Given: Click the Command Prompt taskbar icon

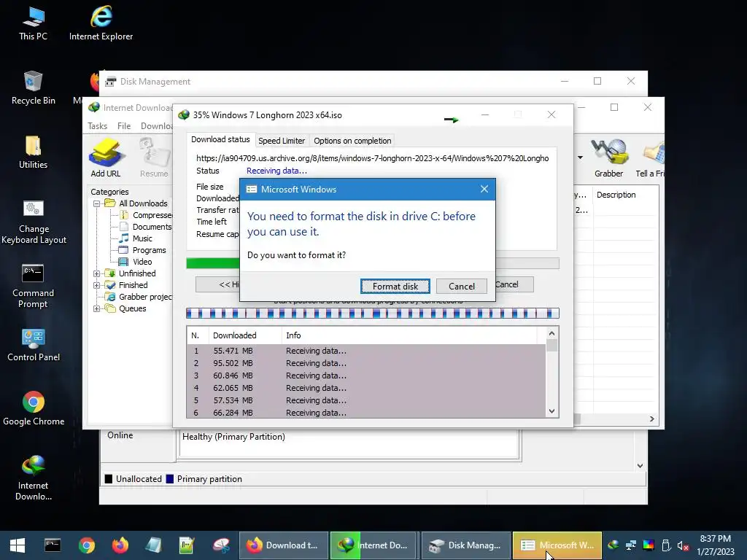Looking at the screenshot, I should 53,545.
